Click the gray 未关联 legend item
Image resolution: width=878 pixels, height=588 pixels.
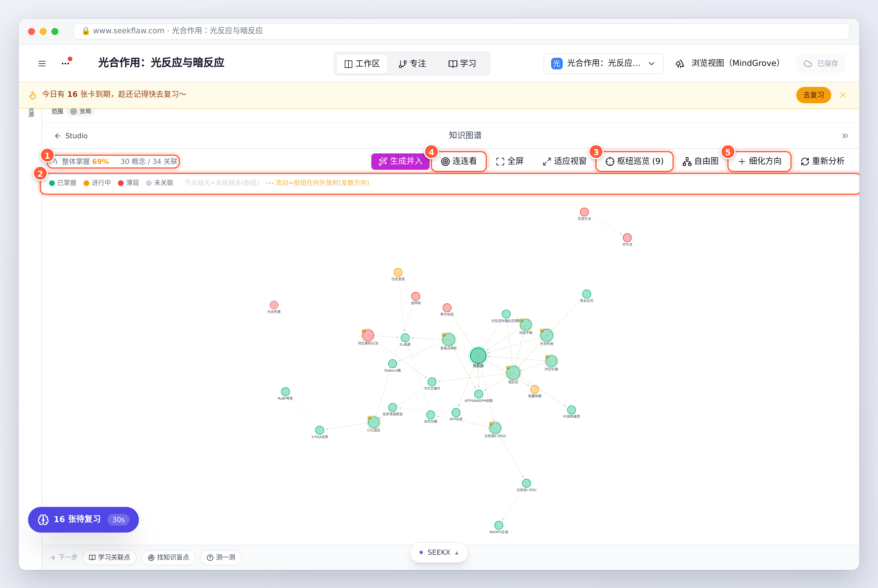tap(160, 183)
